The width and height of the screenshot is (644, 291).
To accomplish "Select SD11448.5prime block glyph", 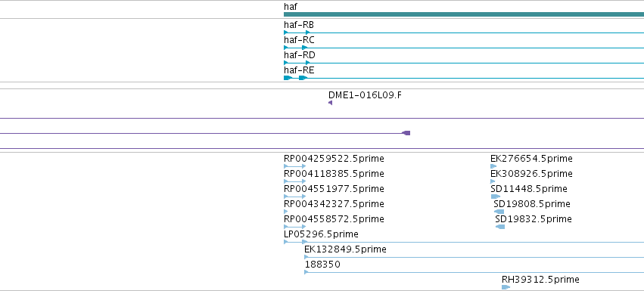I will (496, 197).
